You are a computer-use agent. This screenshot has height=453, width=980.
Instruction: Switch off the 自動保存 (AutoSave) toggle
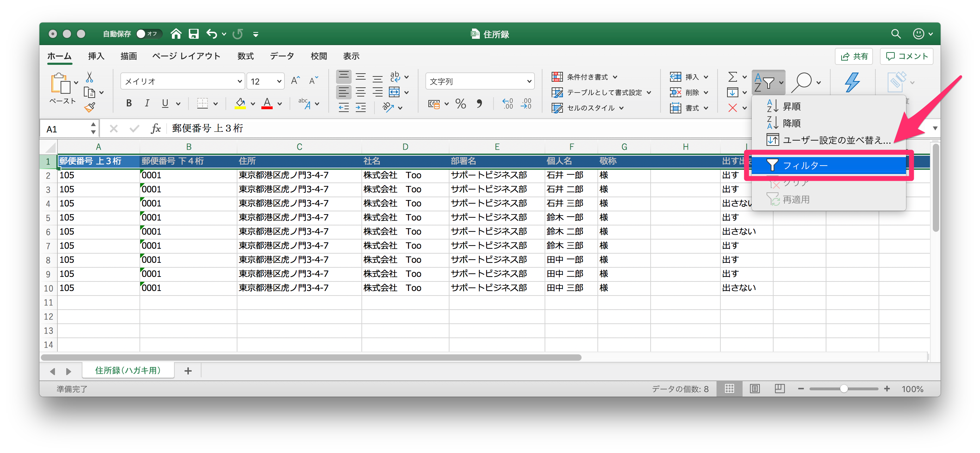click(148, 33)
